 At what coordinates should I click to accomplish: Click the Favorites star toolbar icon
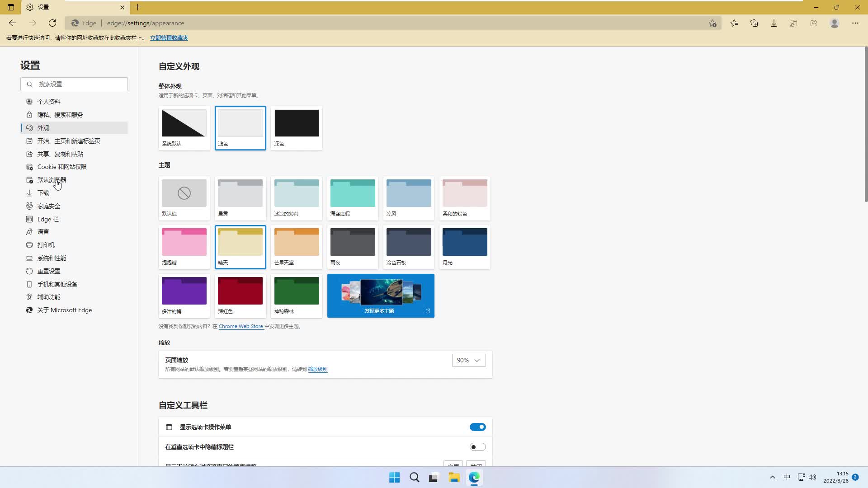[734, 23]
